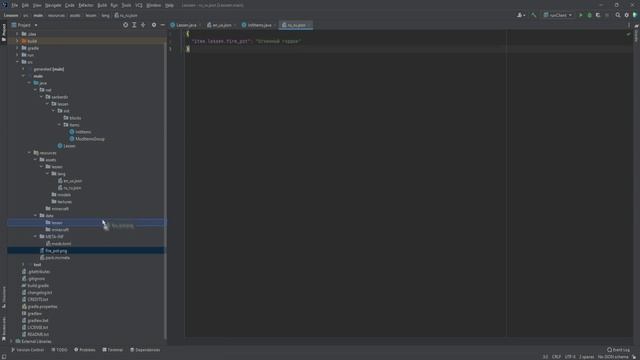Toggle tool window bars at bottom-left corner
This screenshot has height=360, width=640.
(x=4, y=357)
